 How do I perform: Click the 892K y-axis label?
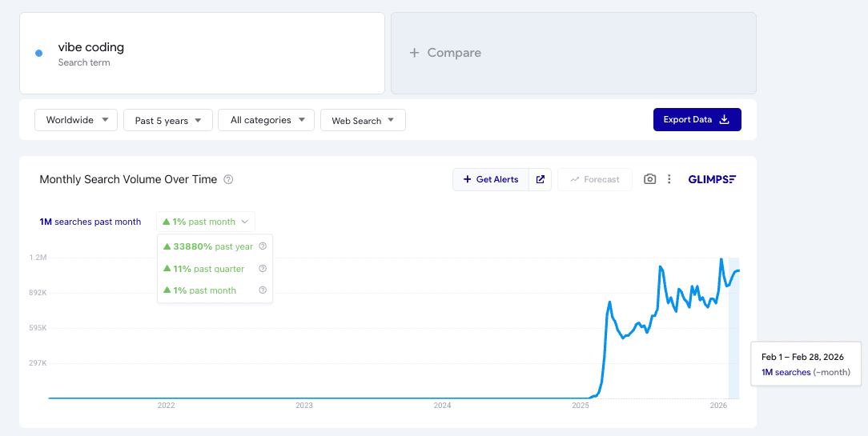(38, 293)
